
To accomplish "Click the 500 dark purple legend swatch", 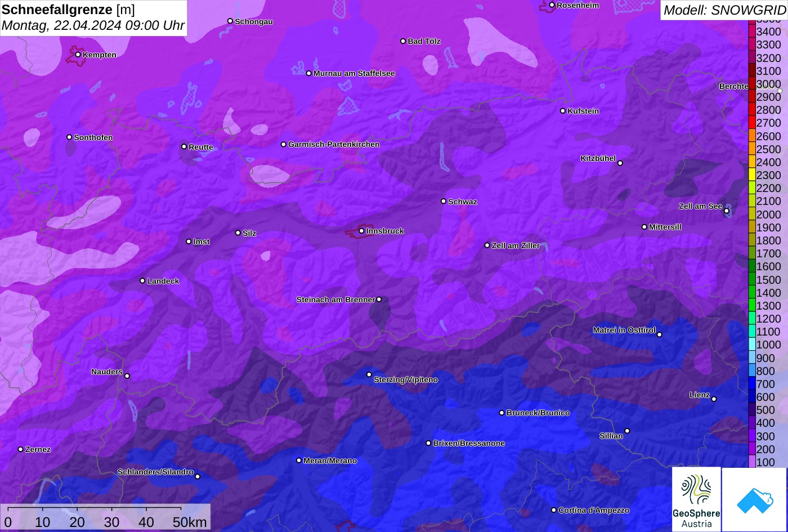I will 752,409.
